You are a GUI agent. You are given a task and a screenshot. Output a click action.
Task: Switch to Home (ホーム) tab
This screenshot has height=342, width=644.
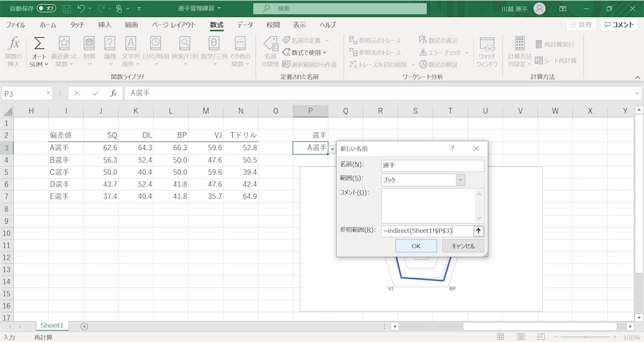48,25
